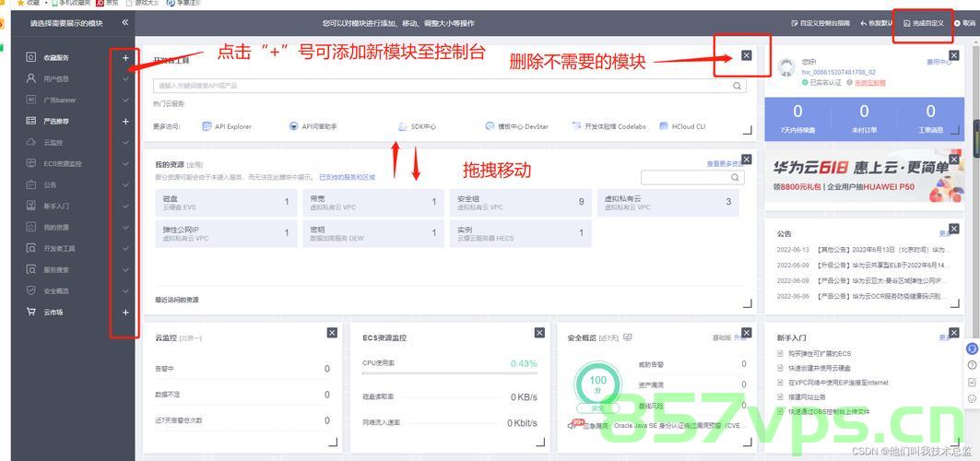Image resolution: width=980 pixels, height=461 pixels.
Task: Click the search magnifier in developer tools box
Action: 737,86
